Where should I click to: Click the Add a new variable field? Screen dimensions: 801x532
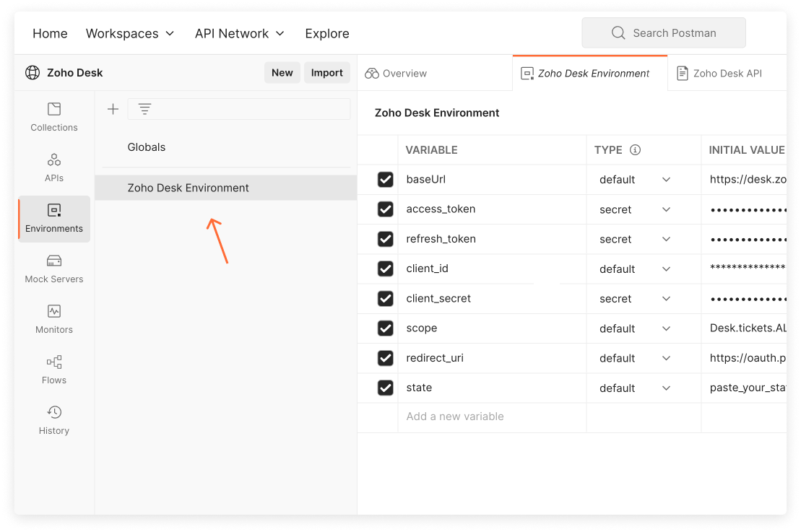[492, 417]
